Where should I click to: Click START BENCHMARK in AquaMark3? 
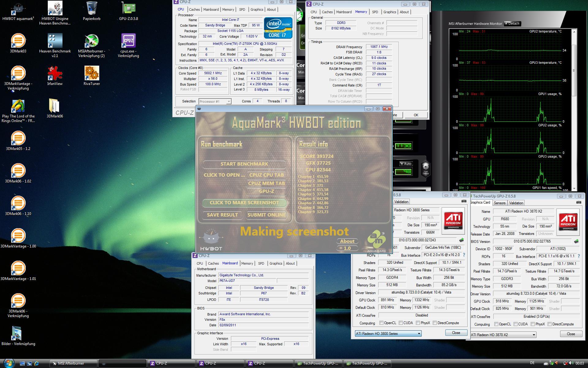244,164
